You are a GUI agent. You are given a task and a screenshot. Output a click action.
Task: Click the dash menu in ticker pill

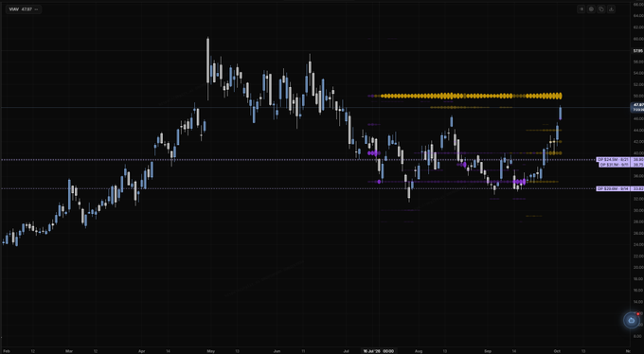coord(36,9)
